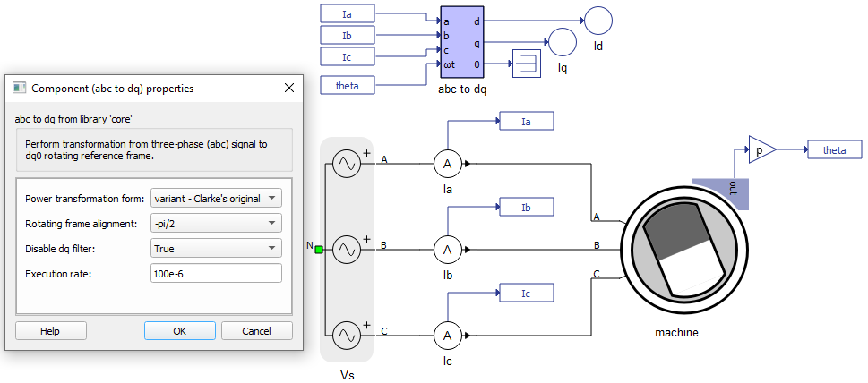This screenshot has height=383, width=868.
Task: Click the termination block on output 0
Action: [x=527, y=64]
